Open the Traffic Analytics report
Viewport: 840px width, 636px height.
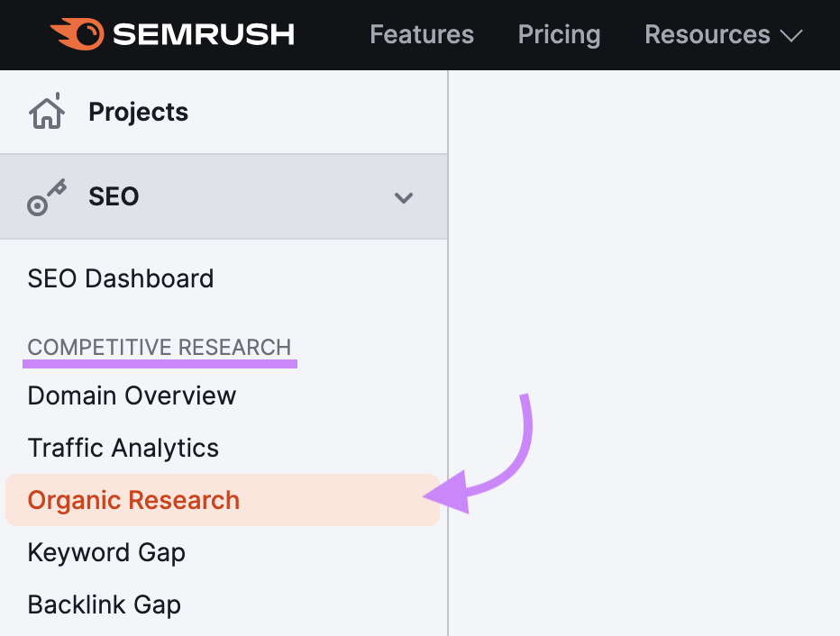pos(123,448)
